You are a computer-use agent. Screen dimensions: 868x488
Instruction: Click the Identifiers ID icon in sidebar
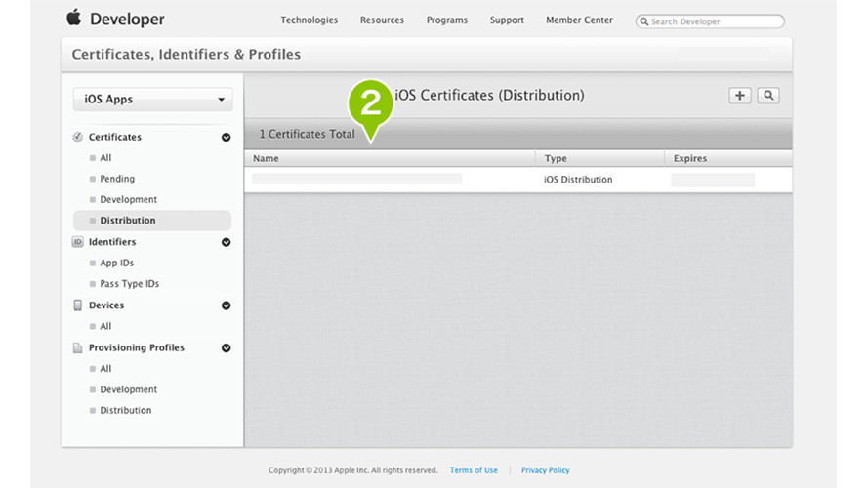[77, 242]
